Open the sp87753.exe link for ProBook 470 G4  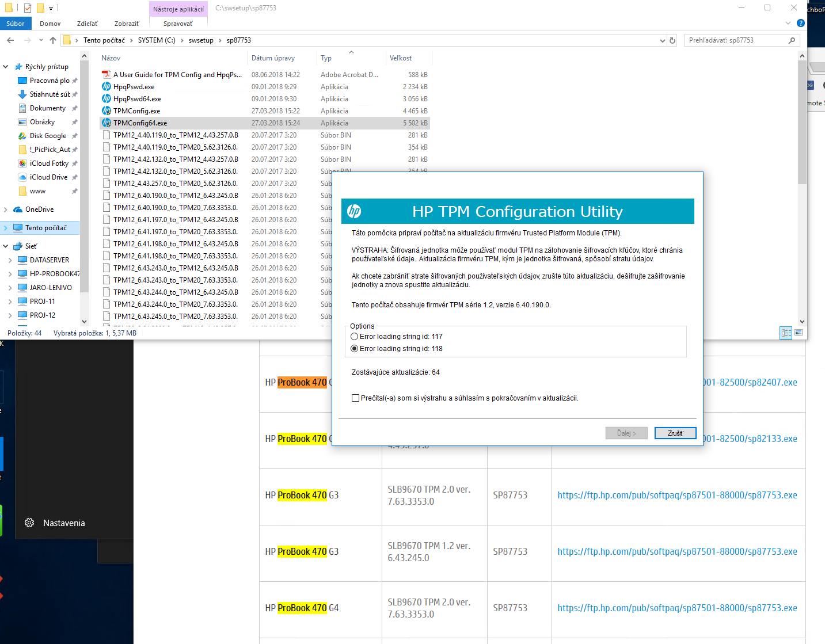677,608
